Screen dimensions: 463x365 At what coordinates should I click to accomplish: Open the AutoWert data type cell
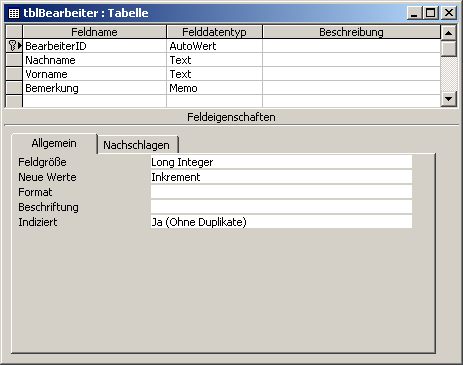click(214, 46)
